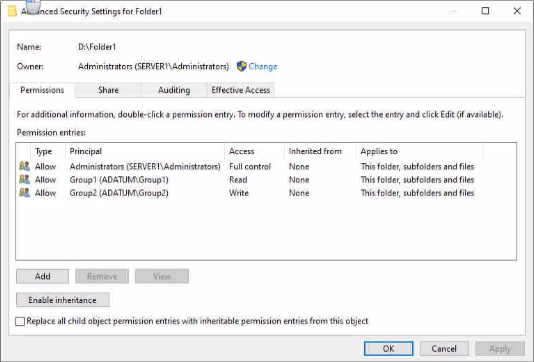Select the Permissions tab

pos(42,90)
